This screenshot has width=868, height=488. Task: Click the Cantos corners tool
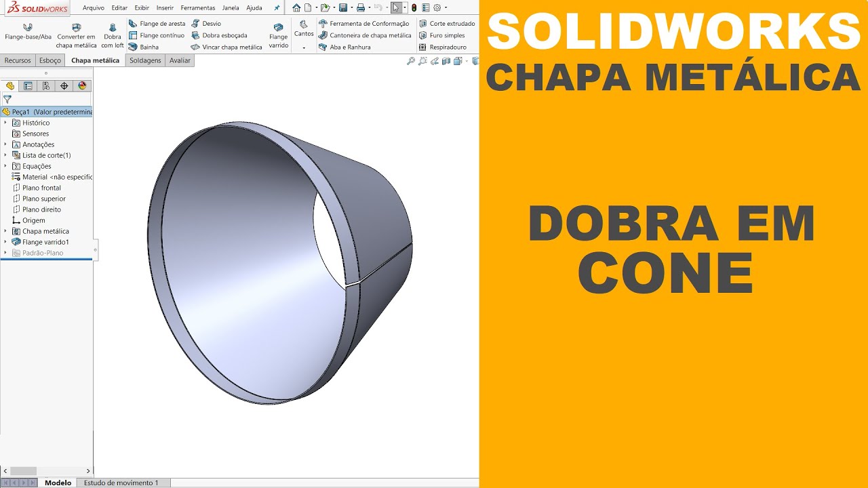pyautogui.click(x=304, y=28)
